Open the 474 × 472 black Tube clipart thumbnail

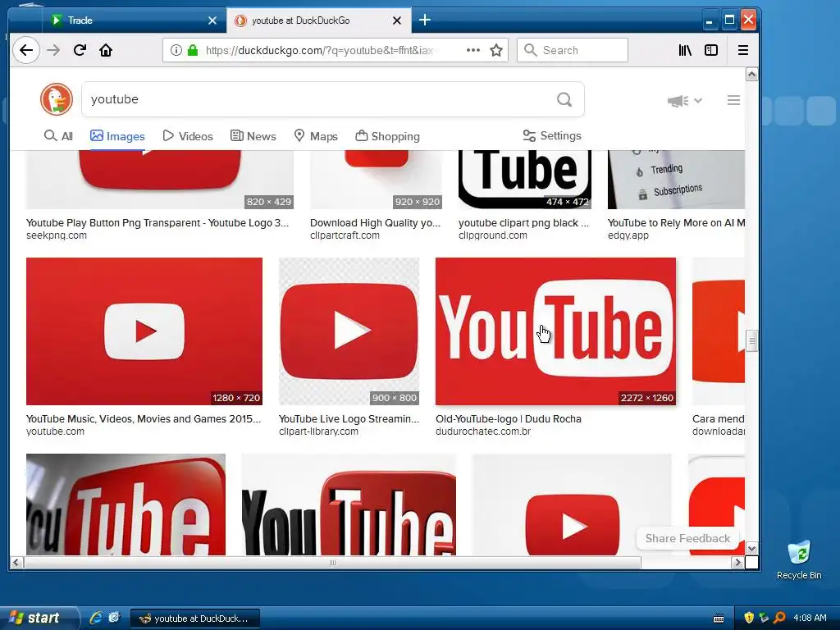tap(525, 180)
